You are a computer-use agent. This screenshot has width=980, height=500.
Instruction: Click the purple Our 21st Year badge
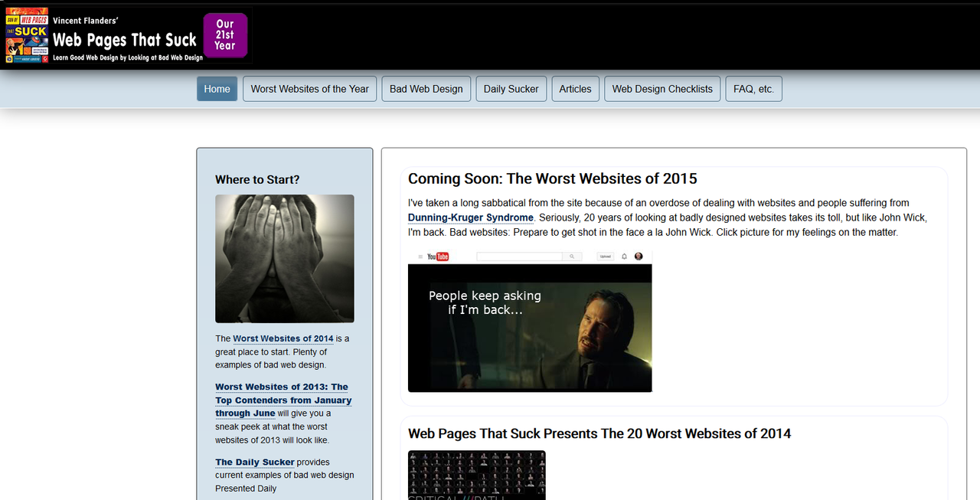[x=225, y=35]
